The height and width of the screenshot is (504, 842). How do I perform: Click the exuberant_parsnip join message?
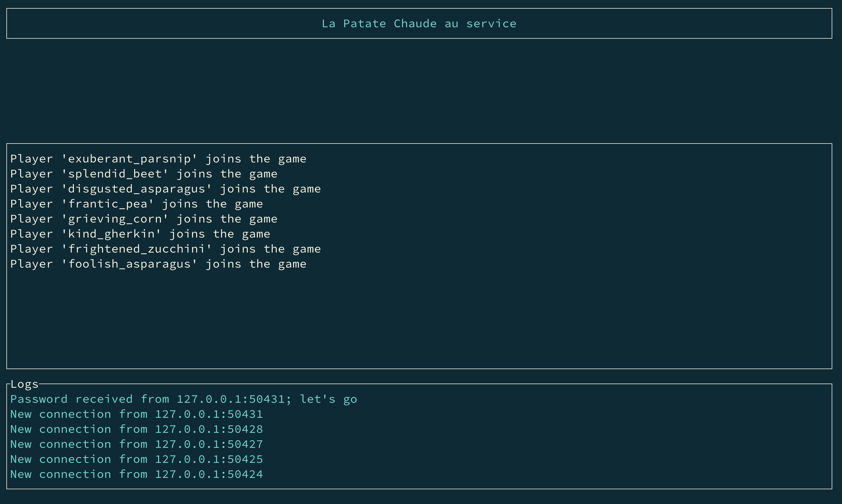(158, 159)
